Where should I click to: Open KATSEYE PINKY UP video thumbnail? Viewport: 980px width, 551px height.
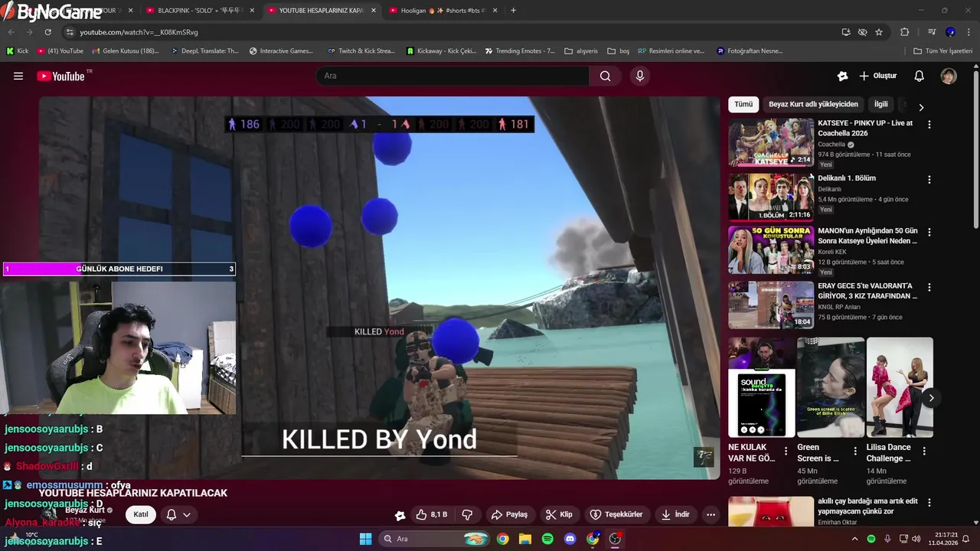[771, 142]
